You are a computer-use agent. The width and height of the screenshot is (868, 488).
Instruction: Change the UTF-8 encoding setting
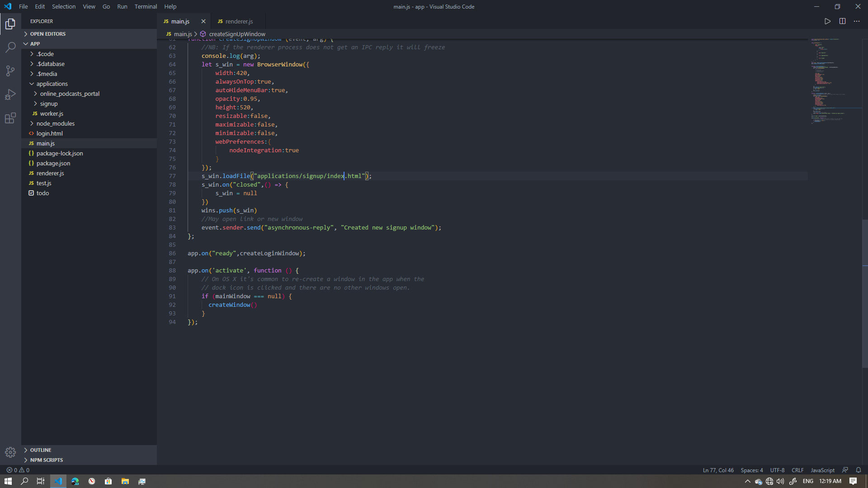(777, 470)
